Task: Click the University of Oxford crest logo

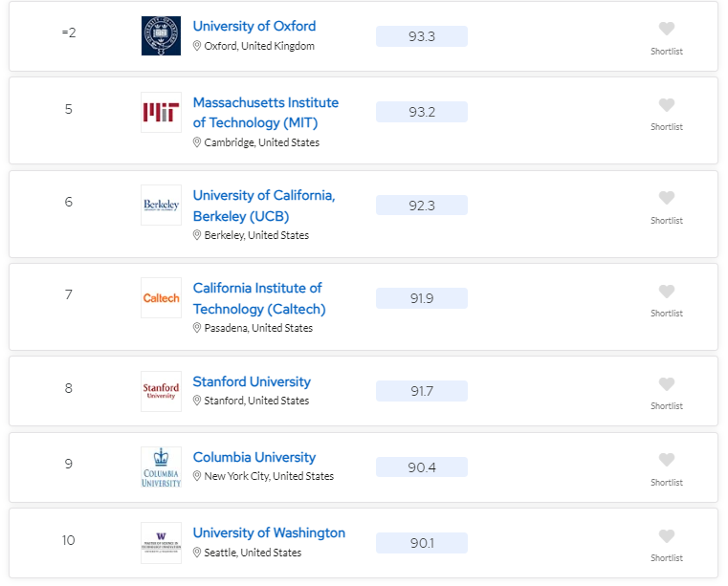Action: [x=161, y=35]
